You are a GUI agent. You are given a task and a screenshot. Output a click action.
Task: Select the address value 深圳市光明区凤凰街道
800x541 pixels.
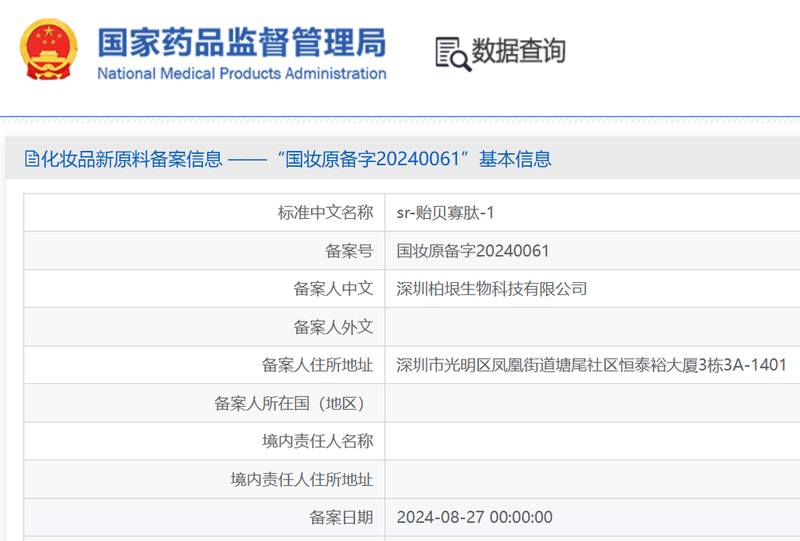pyautogui.click(x=591, y=365)
